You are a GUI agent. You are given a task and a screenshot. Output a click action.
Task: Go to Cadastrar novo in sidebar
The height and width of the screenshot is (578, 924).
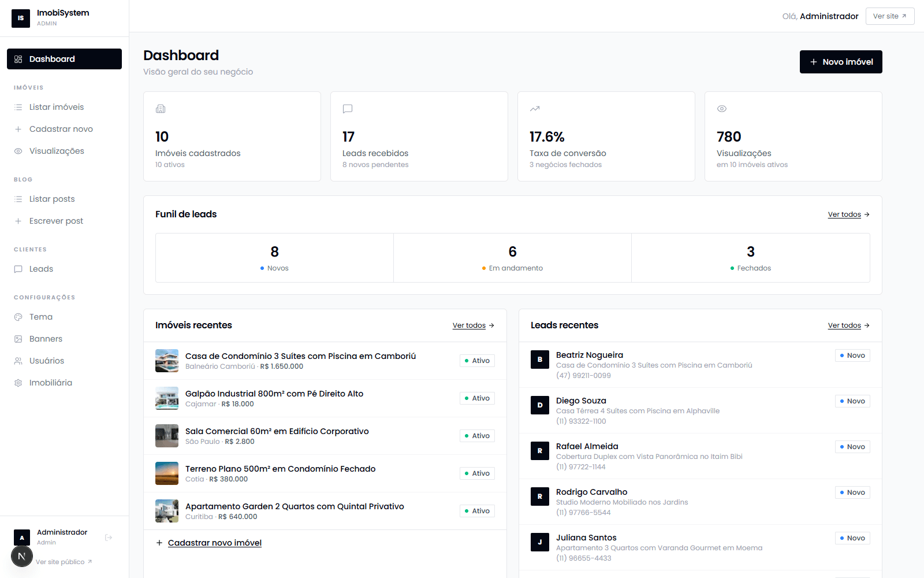[x=64, y=129]
